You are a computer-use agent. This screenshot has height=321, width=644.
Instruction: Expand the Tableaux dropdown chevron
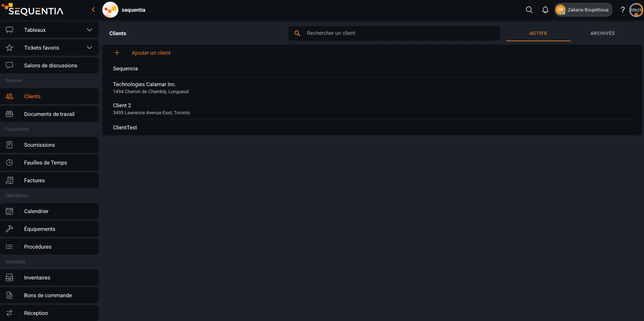pyautogui.click(x=90, y=30)
